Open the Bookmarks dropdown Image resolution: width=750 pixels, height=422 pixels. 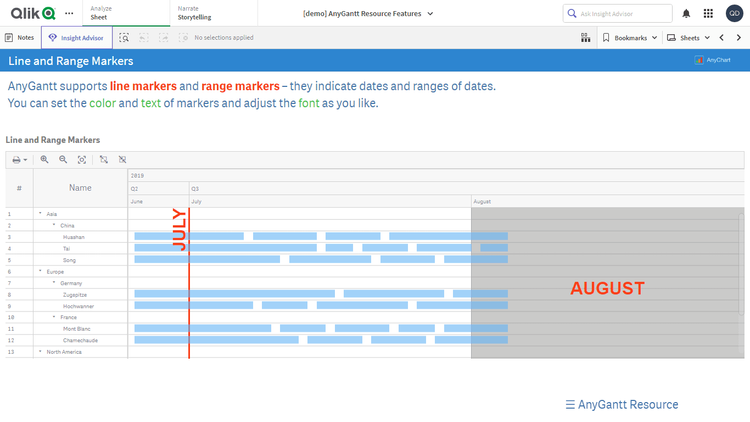(630, 37)
